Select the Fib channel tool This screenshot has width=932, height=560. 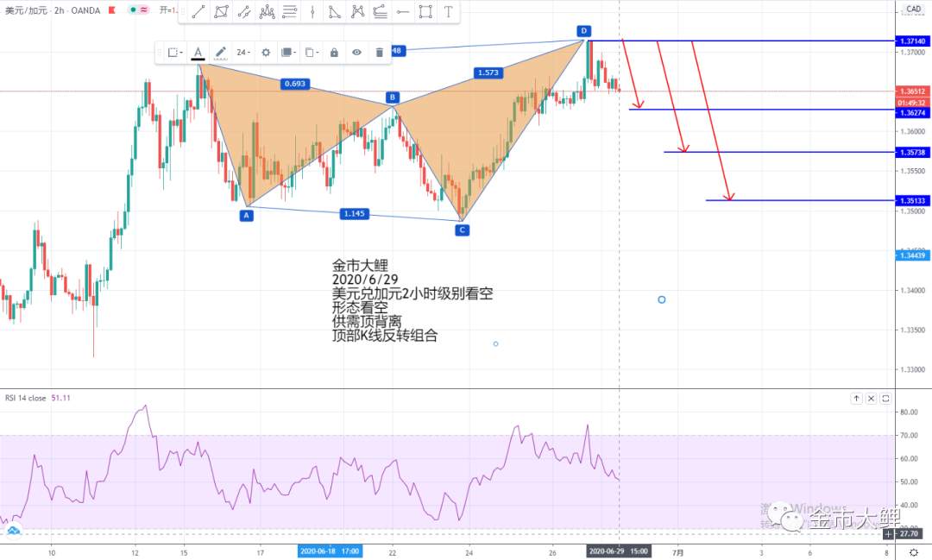coord(380,11)
